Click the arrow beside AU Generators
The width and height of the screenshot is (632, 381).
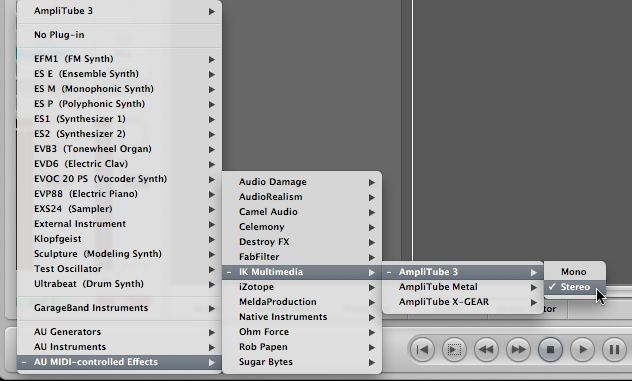[x=212, y=332]
